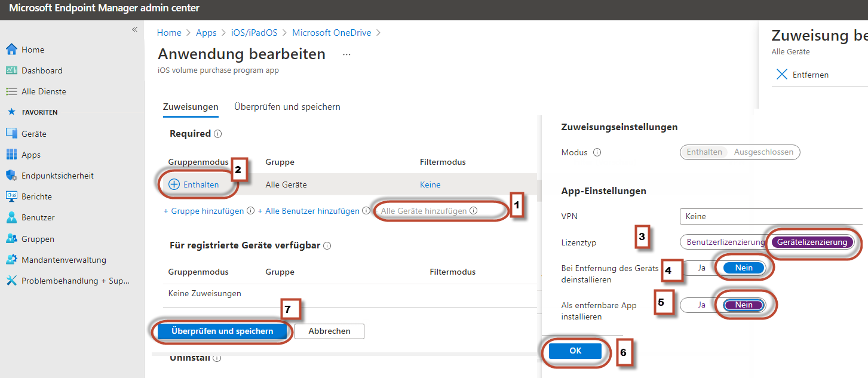Collapse the left navigation sidebar chevron
Screen dimensions: 868x378
pyautogui.click(x=134, y=29)
